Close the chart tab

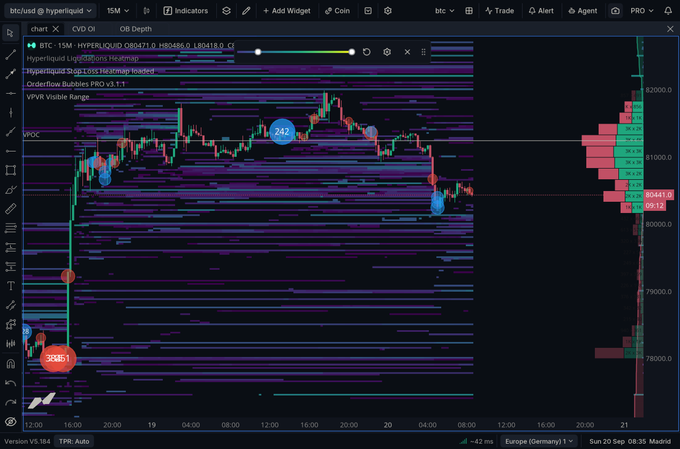(x=56, y=29)
